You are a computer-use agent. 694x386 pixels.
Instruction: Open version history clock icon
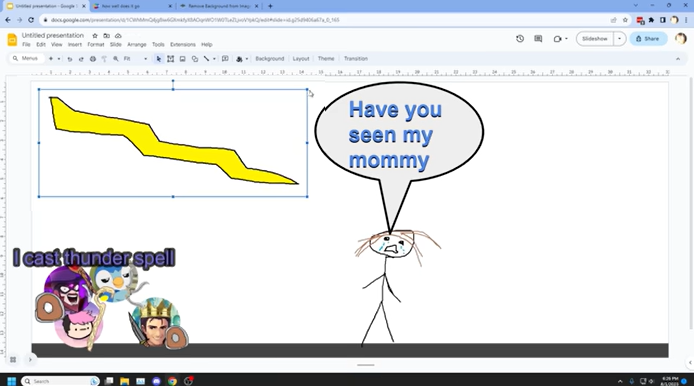pyautogui.click(x=520, y=39)
